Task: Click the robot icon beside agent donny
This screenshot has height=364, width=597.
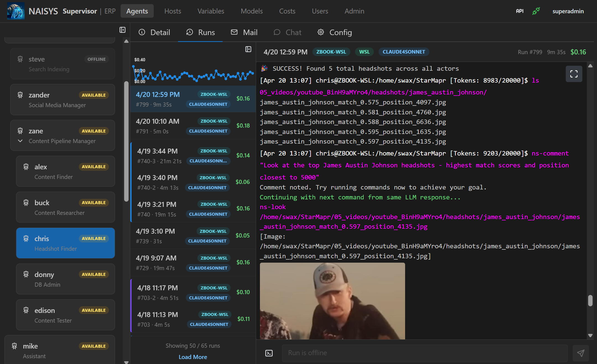Action: (x=26, y=274)
